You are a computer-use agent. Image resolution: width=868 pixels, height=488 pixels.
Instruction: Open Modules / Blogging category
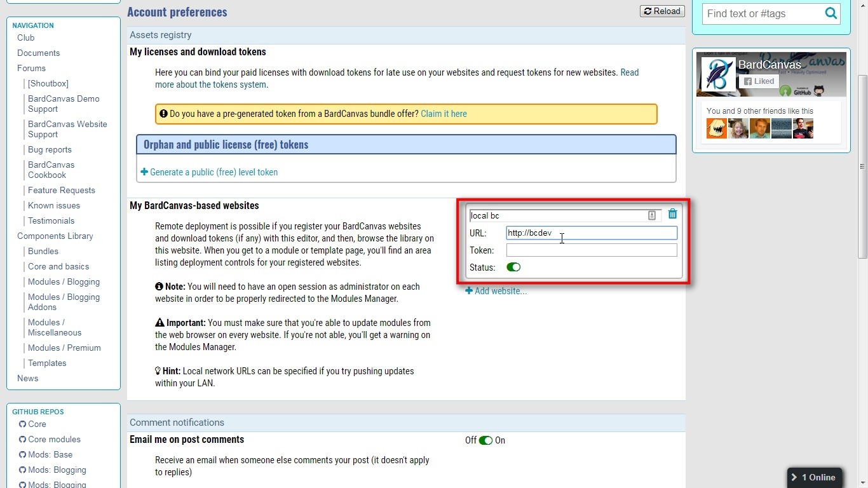[x=64, y=281]
